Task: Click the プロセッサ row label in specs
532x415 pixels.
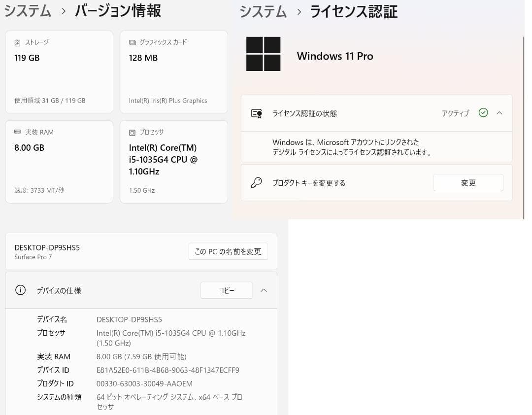Action: [51, 333]
